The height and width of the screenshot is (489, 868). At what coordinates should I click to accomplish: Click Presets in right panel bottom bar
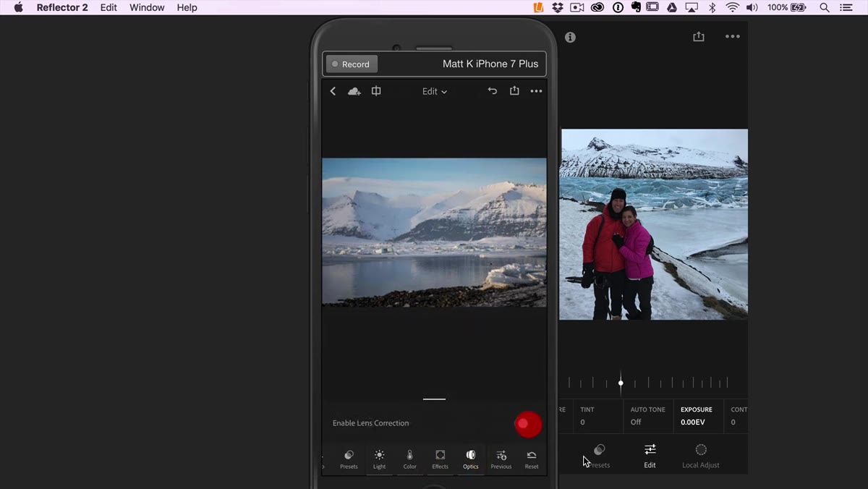[600, 456]
